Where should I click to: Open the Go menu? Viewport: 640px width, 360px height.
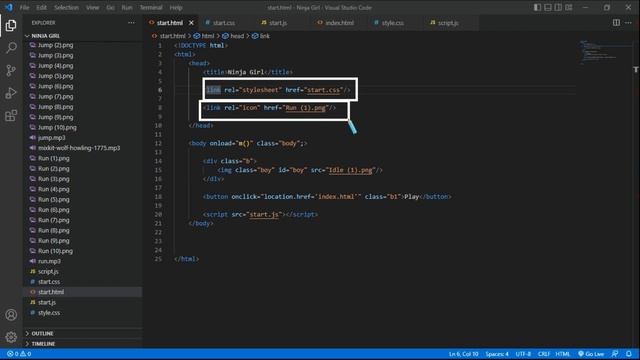click(111, 7)
